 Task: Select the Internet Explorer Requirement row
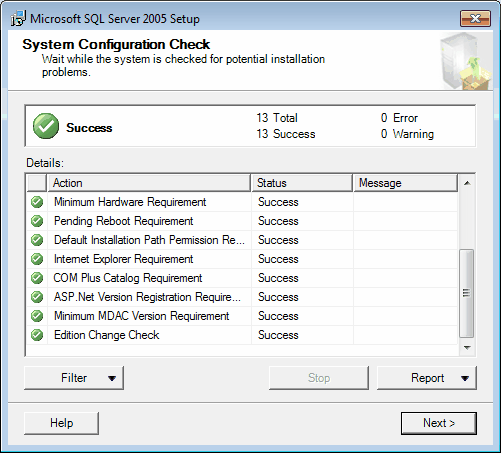(242, 259)
